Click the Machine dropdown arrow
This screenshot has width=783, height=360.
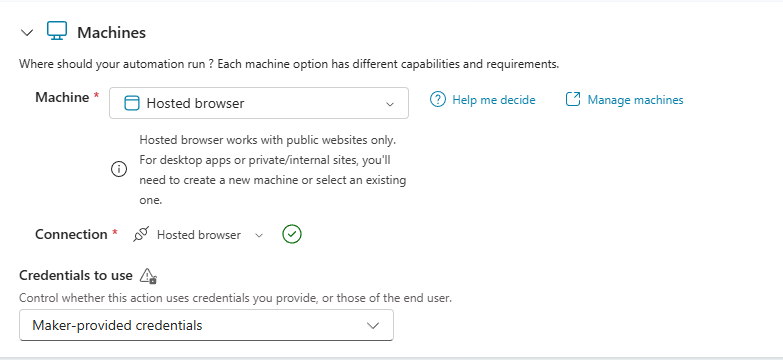[390, 104]
